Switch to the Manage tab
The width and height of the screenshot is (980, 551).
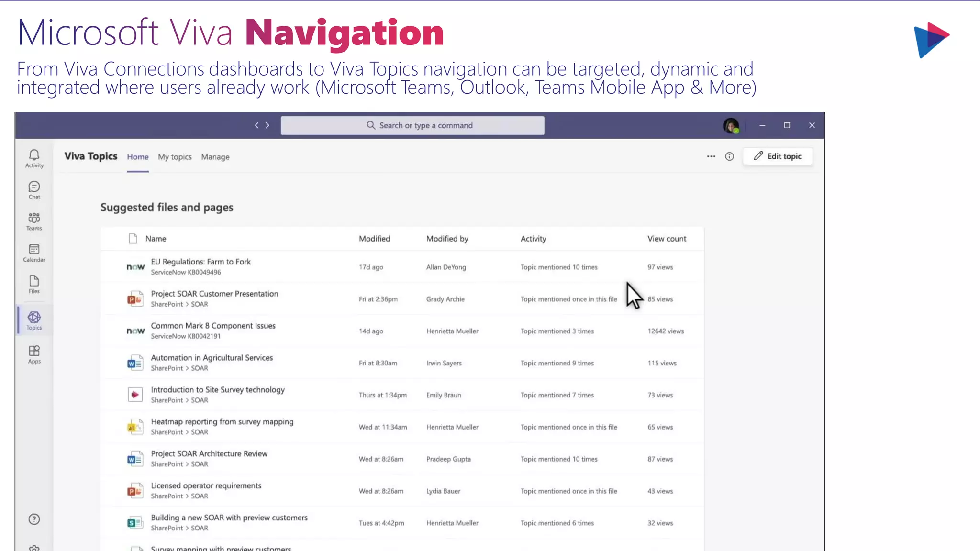[215, 157]
